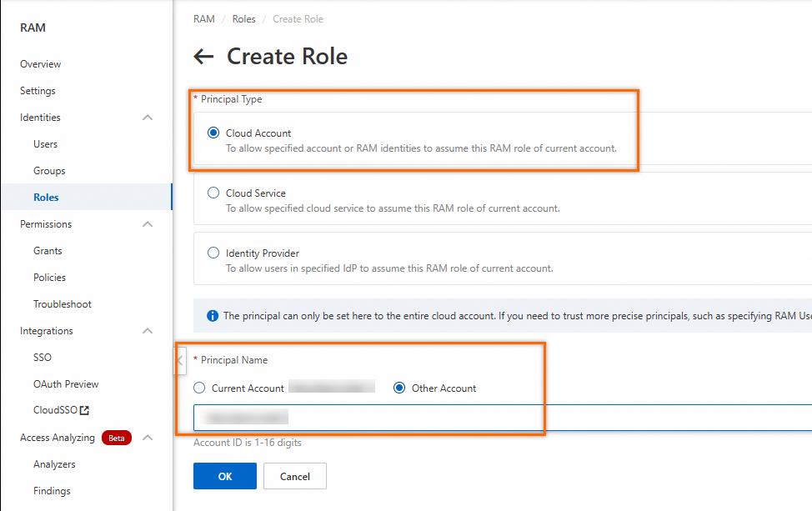Open the Users page in sidebar

point(46,144)
